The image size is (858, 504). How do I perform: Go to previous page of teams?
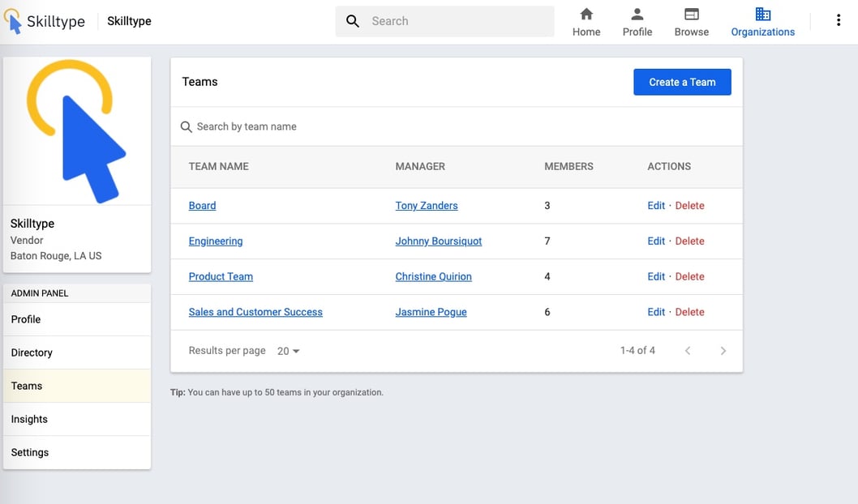pyautogui.click(x=688, y=351)
